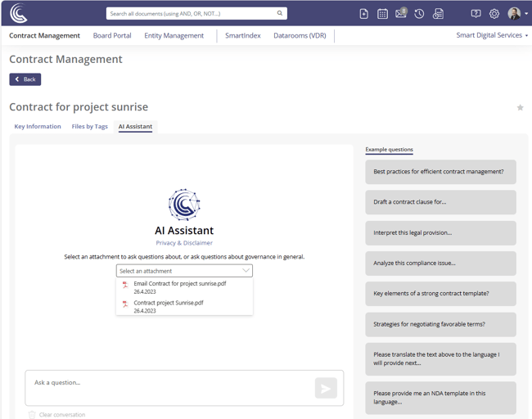This screenshot has height=419, width=532.
Task: Open Datarooms (VDR) menu
Action: click(x=300, y=36)
